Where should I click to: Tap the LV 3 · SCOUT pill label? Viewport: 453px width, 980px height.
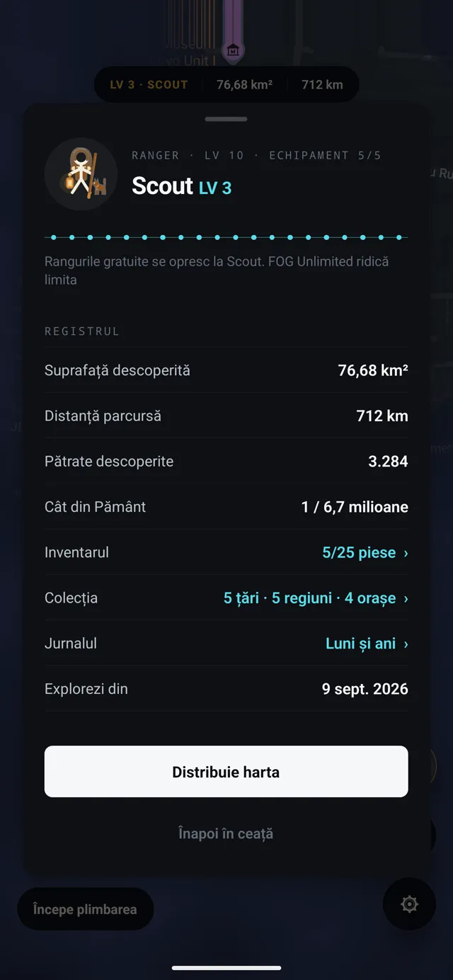(x=149, y=85)
